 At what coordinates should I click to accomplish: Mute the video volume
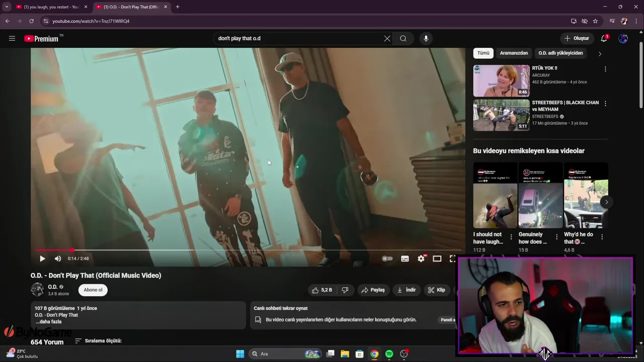coord(58,258)
